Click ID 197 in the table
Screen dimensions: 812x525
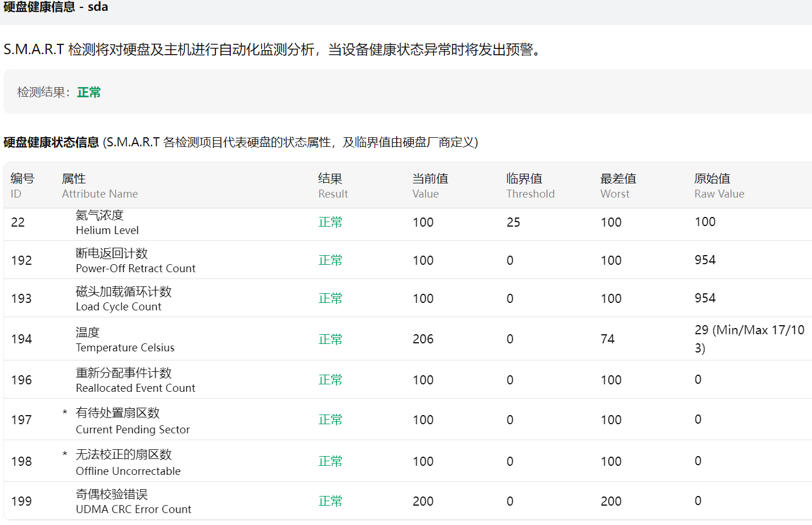[22, 420]
